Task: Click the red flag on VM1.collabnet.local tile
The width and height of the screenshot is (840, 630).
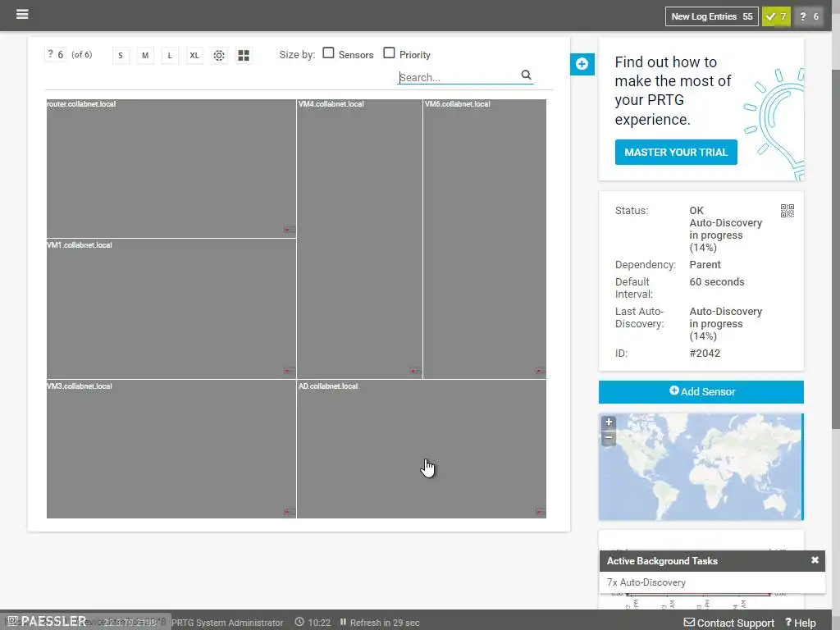Action: (x=290, y=371)
